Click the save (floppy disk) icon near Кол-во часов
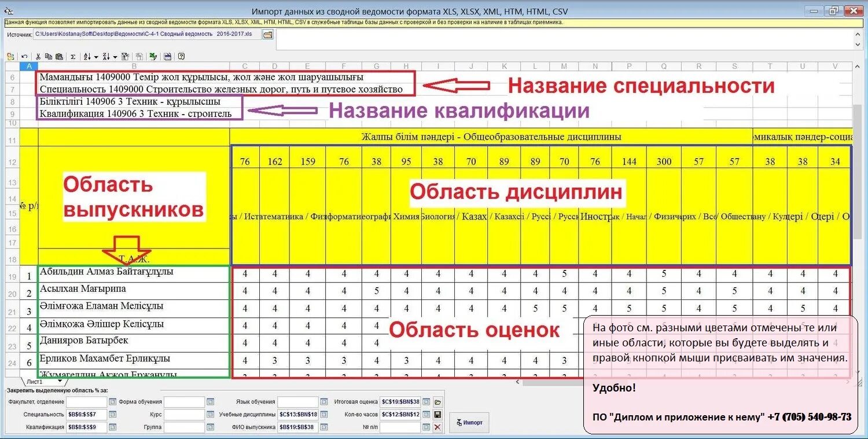The image size is (868, 439). coord(438,415)
